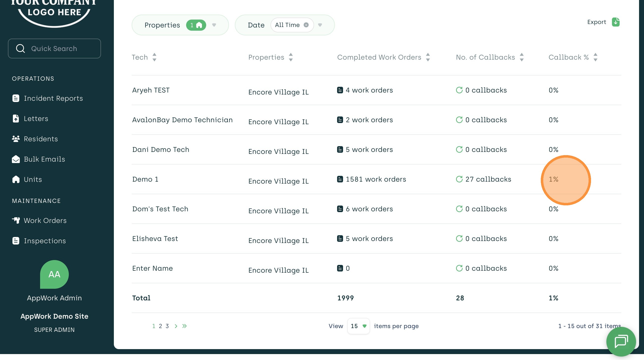
Task: Open the chat support bubble
Action: (621, 341)
